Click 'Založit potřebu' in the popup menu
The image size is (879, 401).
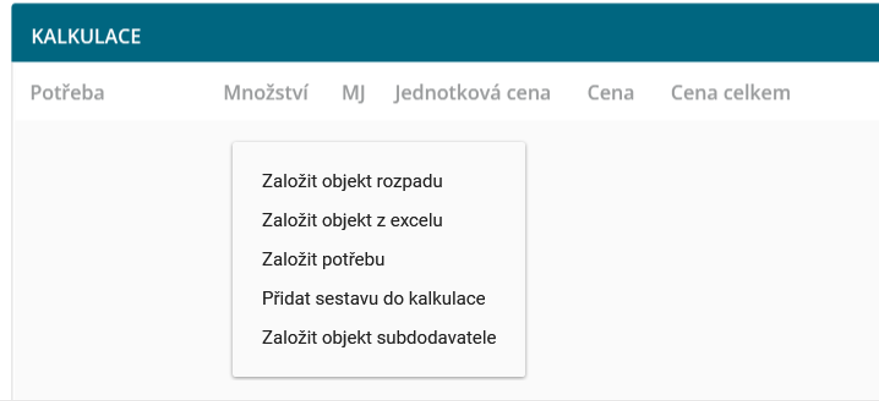(x=323, y=259)
